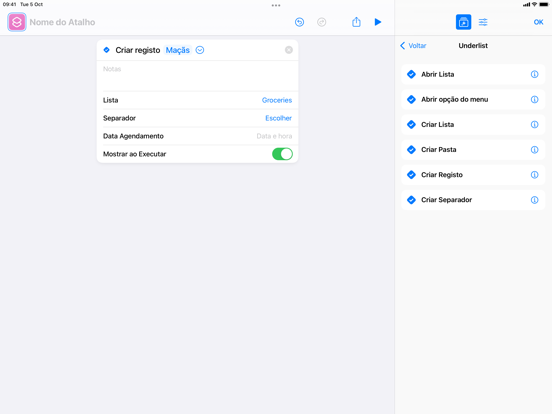552x414 pixels.
Task: Remove the Criar registo action
Action: [x=289, y=50]
